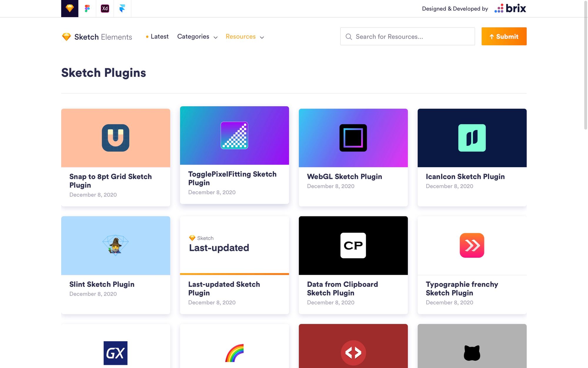Image resolution: width=588 pixels, height=368 pixels.
Task: Open the WebGL Sketch Plugin title
Action: click(x=345, y=176)
